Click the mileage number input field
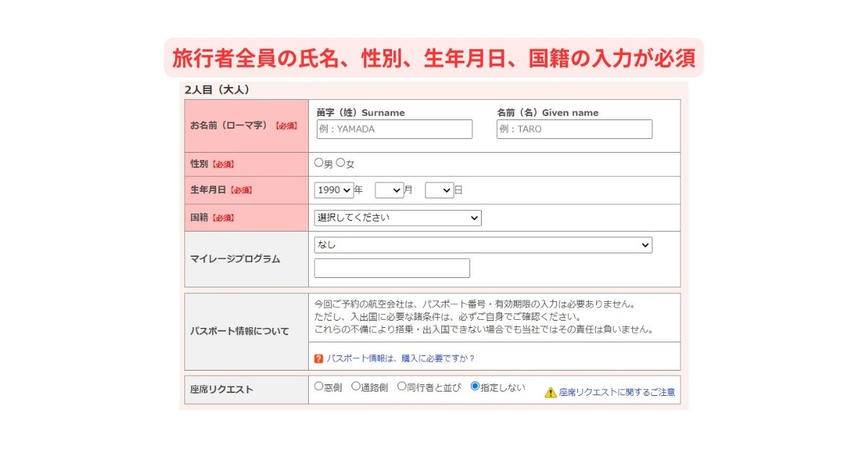 pos(392,268)
